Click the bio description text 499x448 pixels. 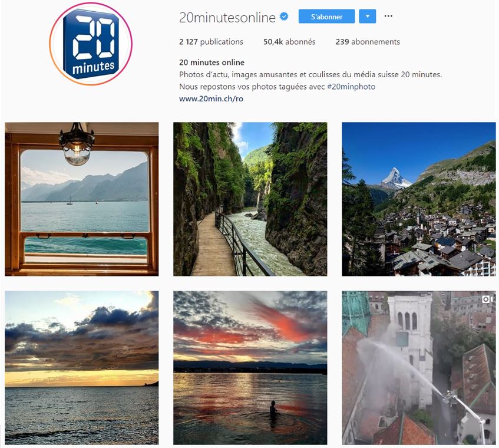point(310,81)
